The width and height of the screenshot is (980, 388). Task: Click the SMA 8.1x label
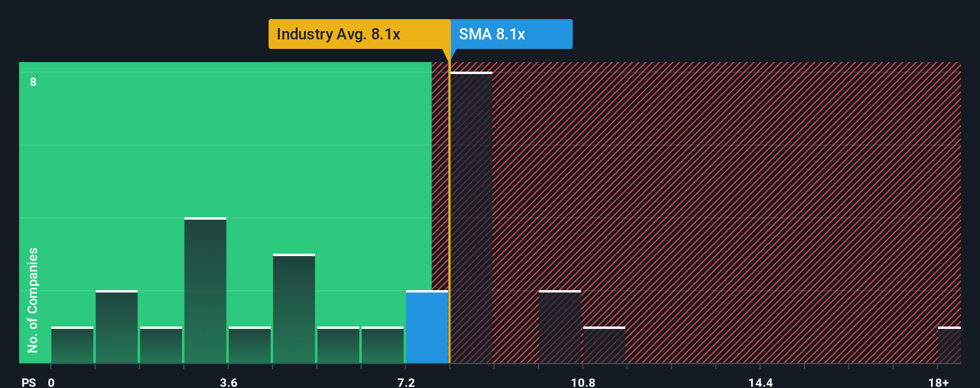tap(512, 34)
